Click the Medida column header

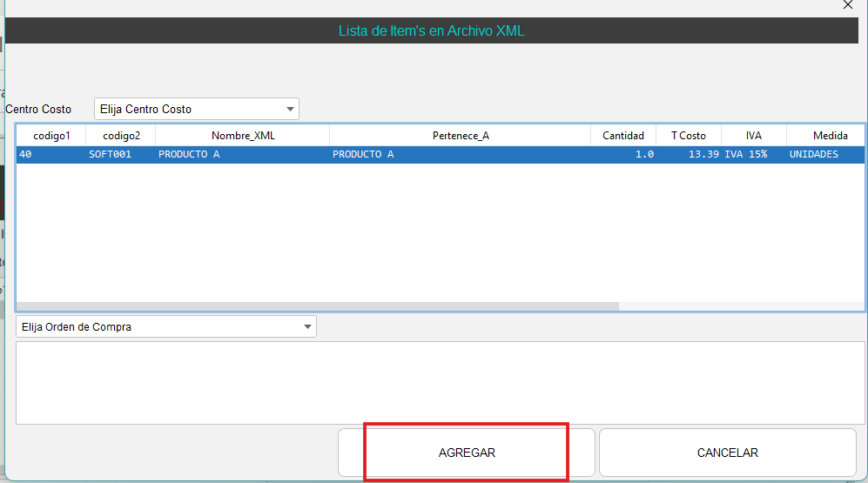coord(829,135)
